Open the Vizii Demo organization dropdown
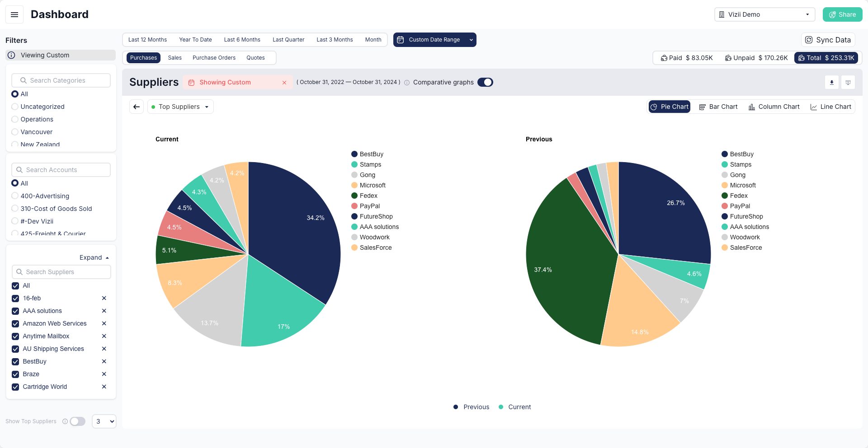The image size is (868, 448). (764, 14)
